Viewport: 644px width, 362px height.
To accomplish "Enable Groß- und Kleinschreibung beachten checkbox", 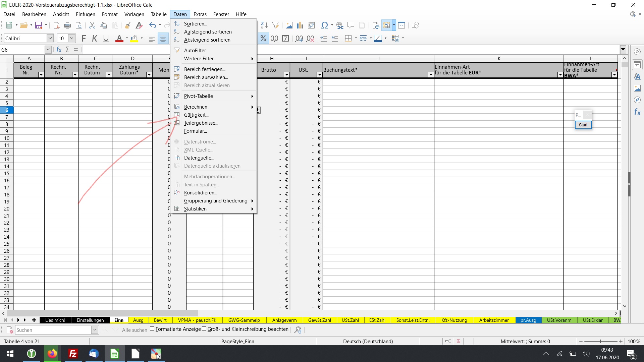I will pos(204,329).
